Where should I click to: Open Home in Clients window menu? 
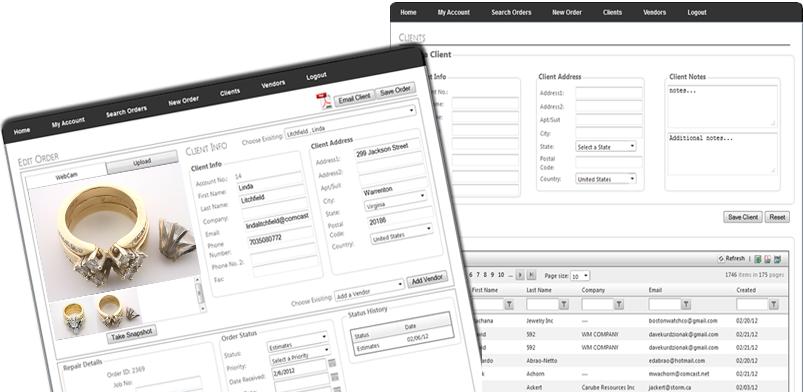coord(408,12)
